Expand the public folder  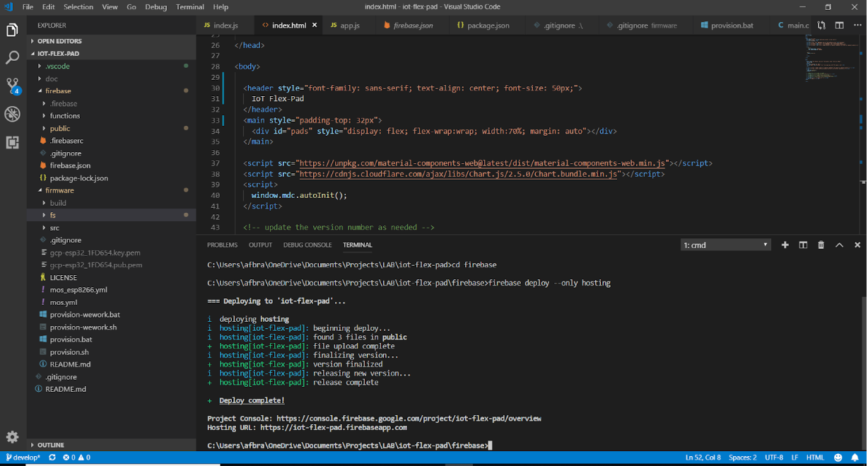60,128
